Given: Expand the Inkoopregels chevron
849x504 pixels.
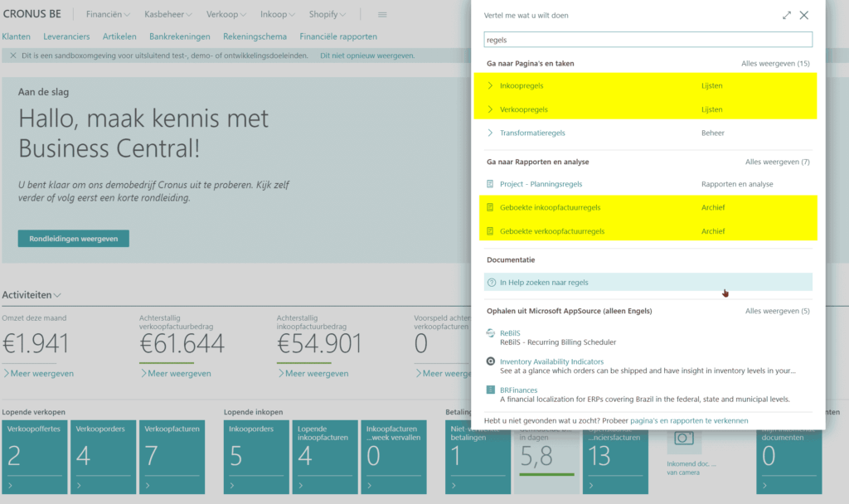Looking at the screenshot, I should coord(490,85).
